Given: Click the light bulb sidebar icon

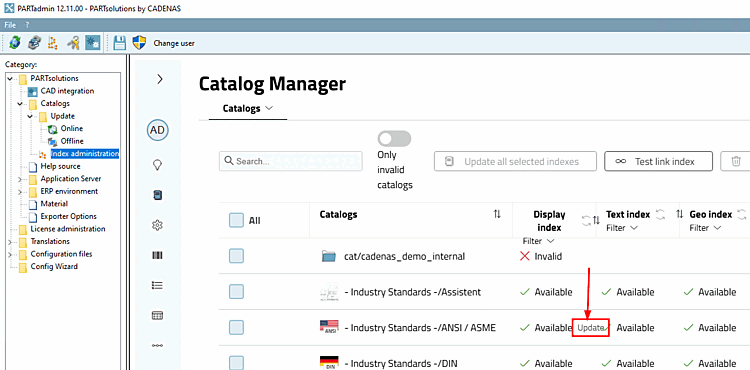Looking at the screenshot, I should (x=157, y=165).
